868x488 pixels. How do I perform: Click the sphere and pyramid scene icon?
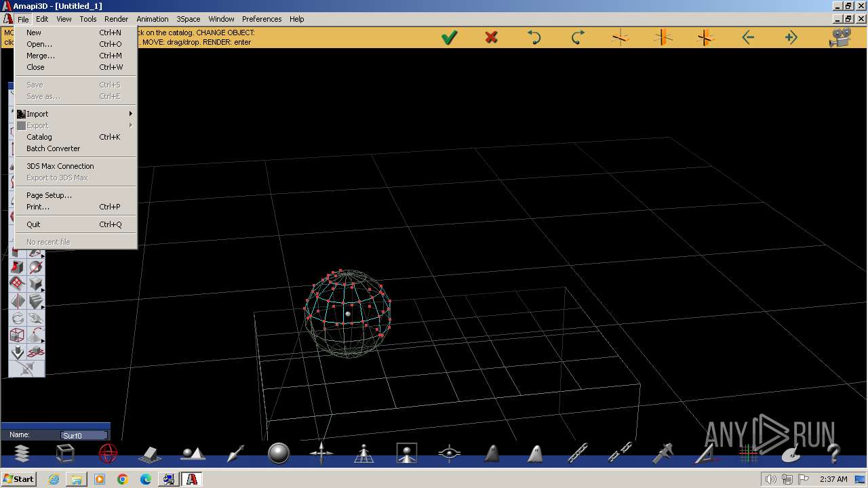pos(193,453)
